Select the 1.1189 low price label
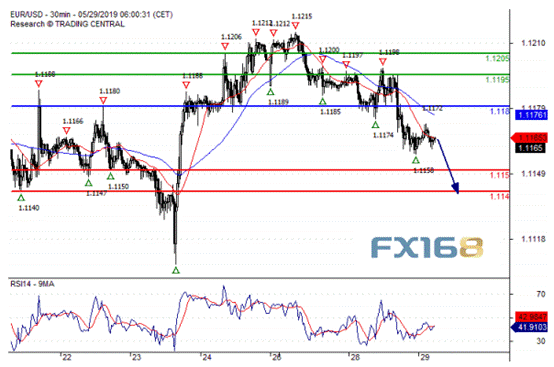Viewport: 554px width, 367px height. click(278, 102)
